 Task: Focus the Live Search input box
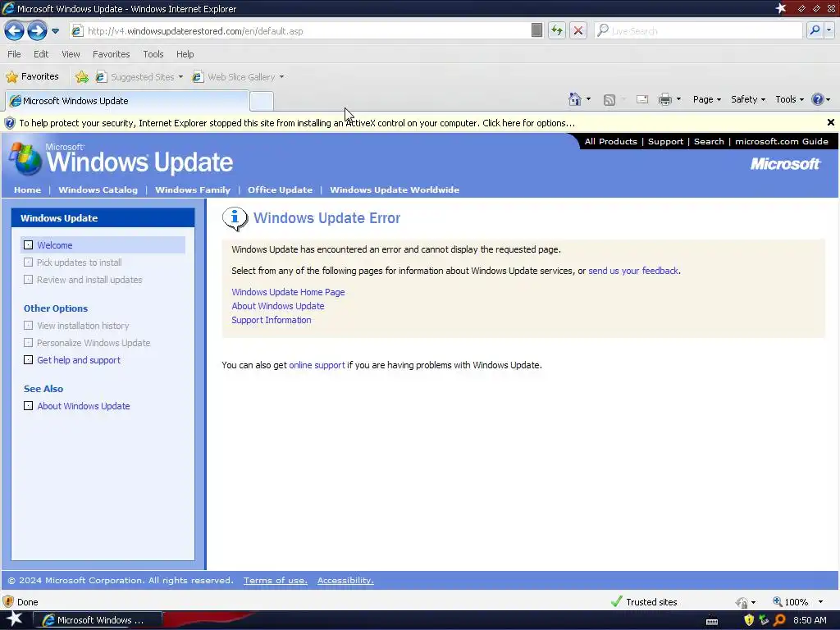[699, 31]
